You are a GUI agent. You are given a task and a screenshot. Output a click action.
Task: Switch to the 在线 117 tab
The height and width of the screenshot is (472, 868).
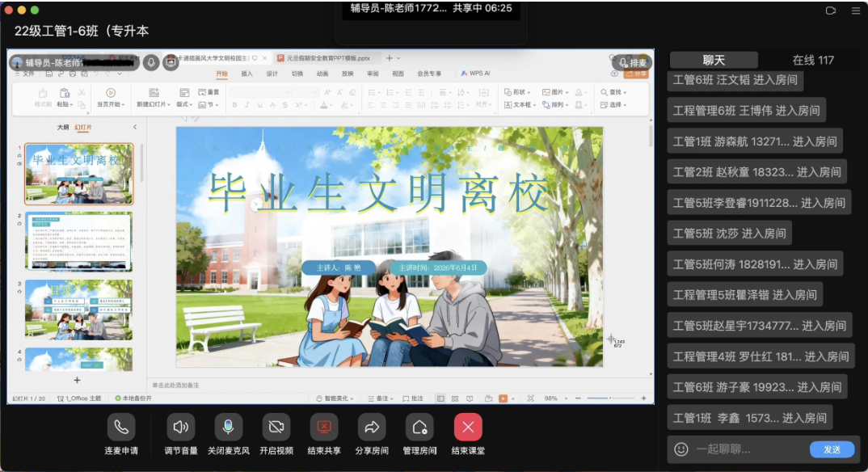[813, 60]
